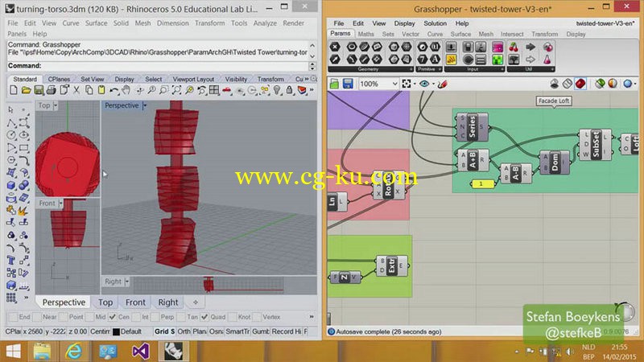Click the yellow panel with value 1

coord(482,184)
